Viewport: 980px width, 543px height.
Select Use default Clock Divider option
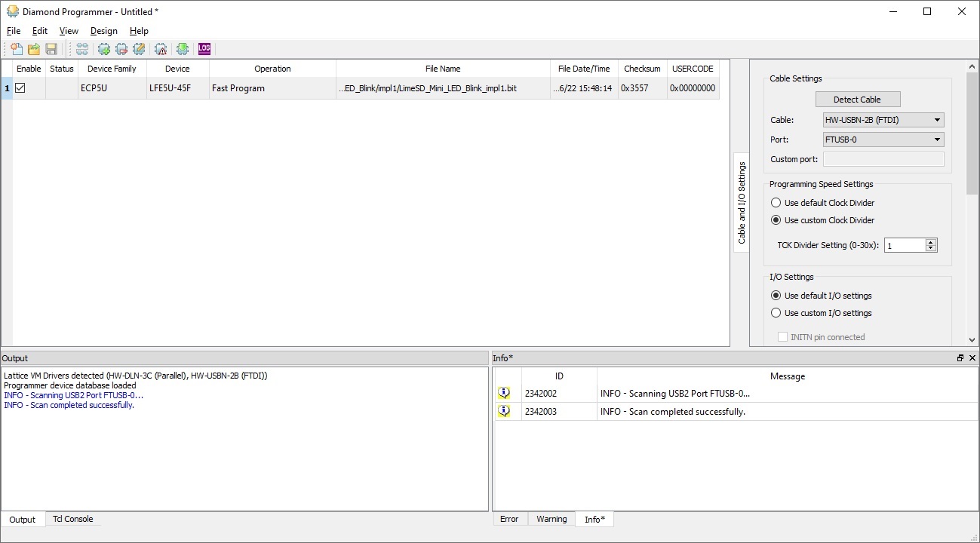pos(776,203)
